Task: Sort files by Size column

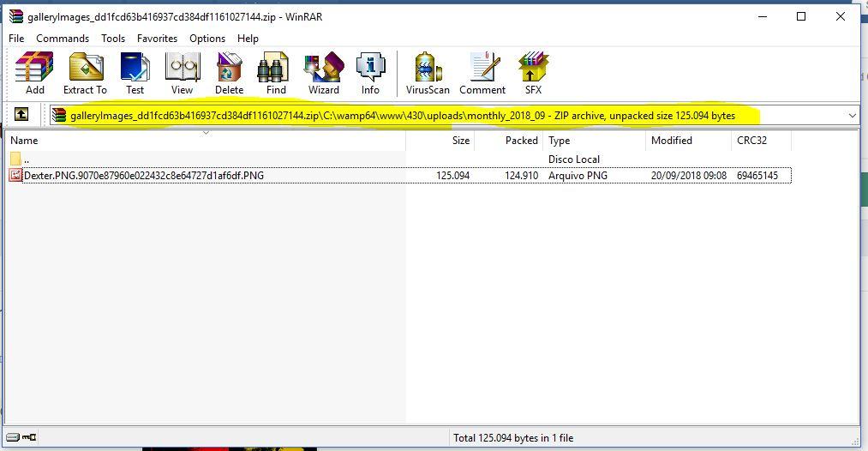Action: tap(440, 140)
